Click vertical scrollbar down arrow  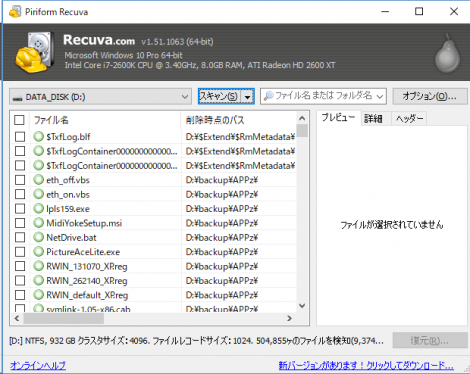(302, 306)
